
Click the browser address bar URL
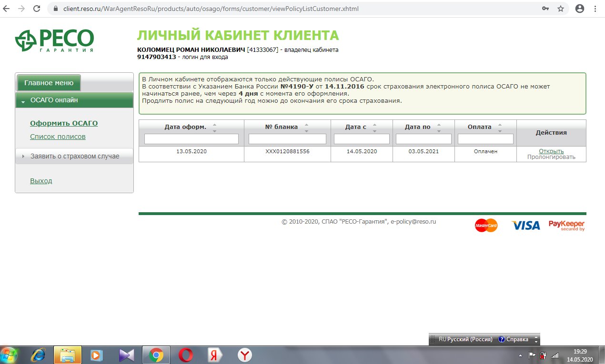coord(211,9)
